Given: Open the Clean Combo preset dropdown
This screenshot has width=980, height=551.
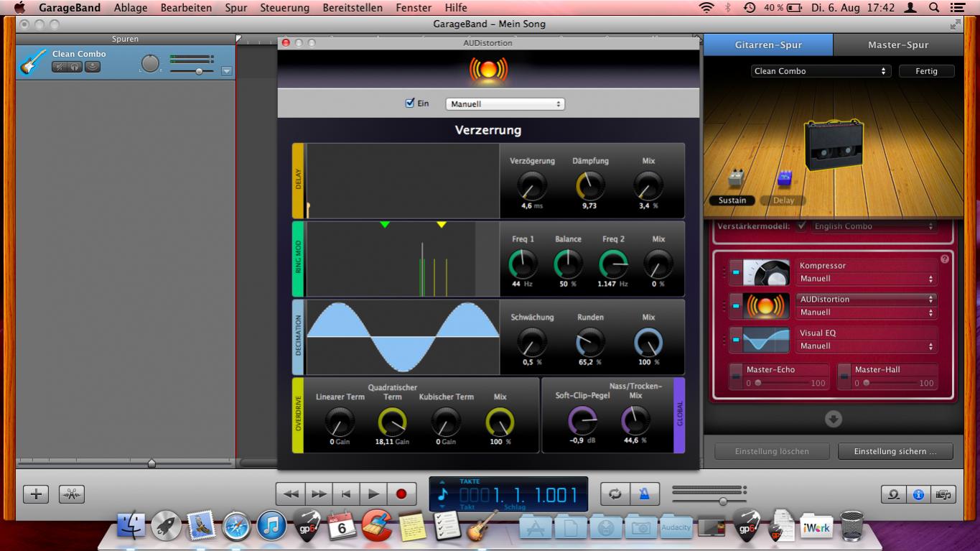Looking at the screenshot, I should (821, 71).
